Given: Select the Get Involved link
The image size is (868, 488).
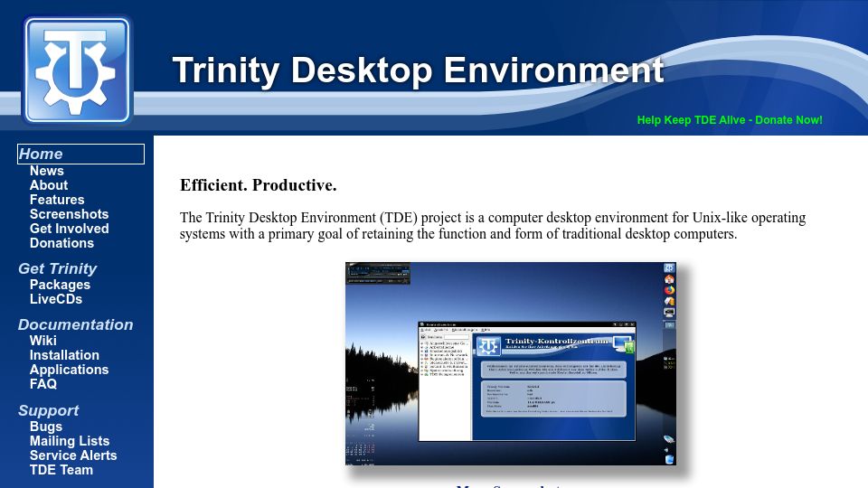Looking at the screenshot, I should click(70, 229).
